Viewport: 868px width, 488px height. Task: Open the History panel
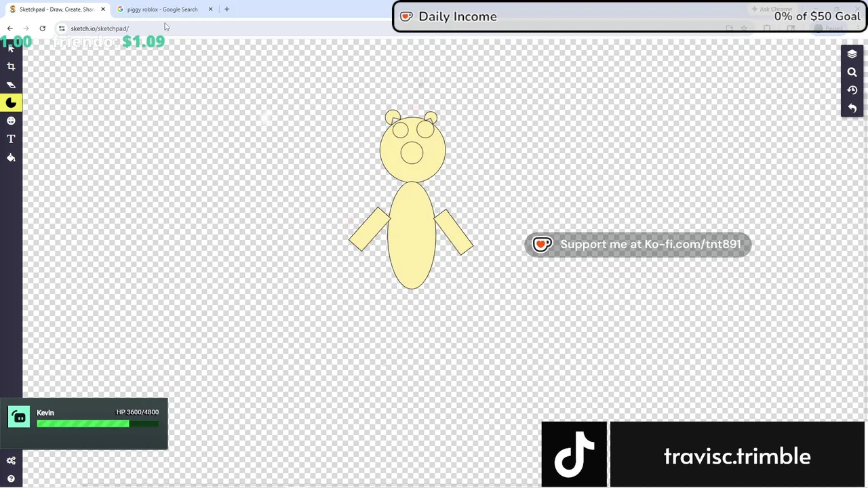point(852,90)
